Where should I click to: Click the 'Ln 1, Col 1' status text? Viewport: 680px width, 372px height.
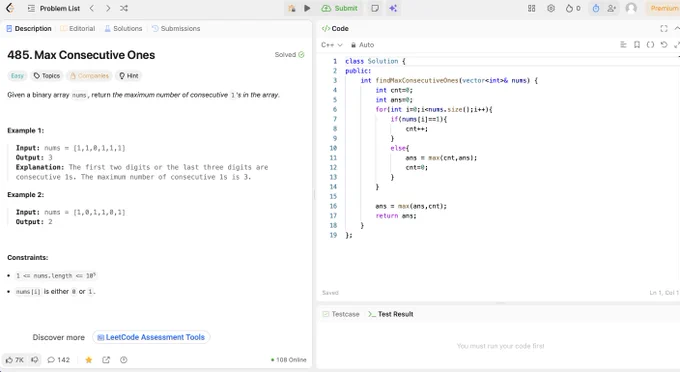[x=664, y=293]
